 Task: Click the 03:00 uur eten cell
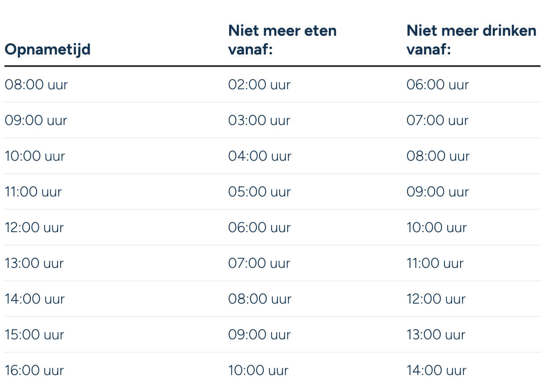point(259,121)
